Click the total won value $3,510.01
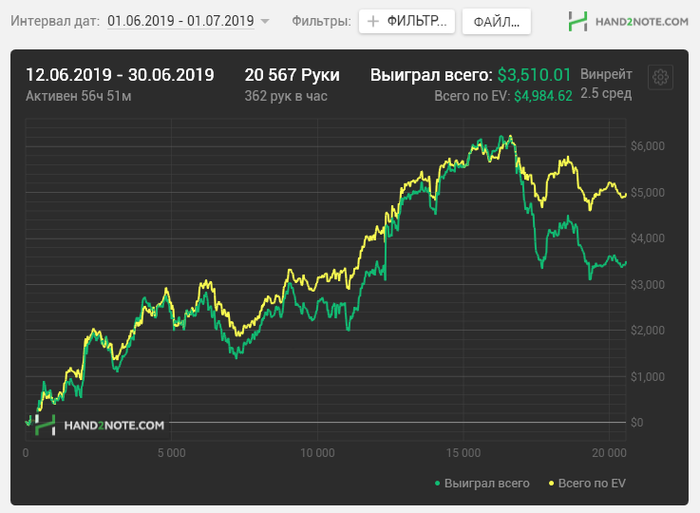Image resolution: width=700 pixels, height=513 pixels. pos(534,75)
